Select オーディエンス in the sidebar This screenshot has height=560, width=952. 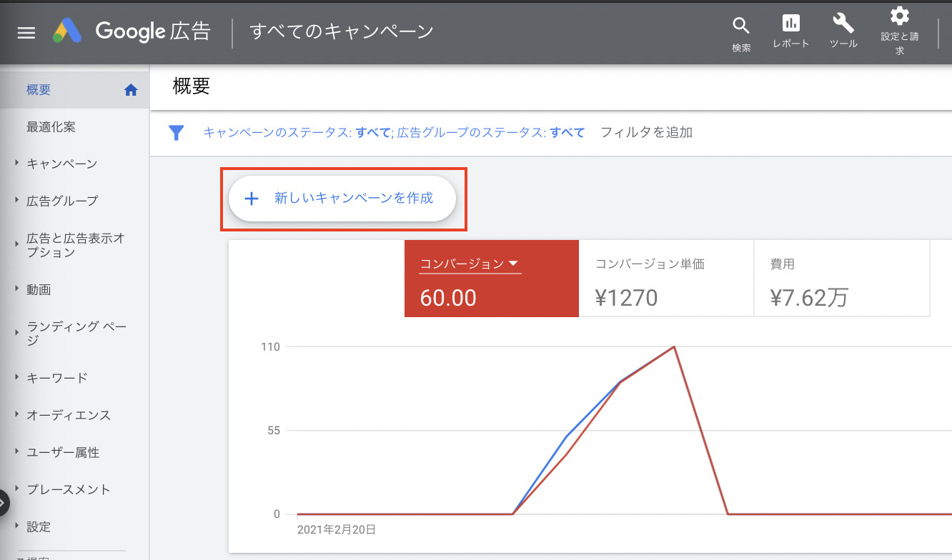click(68, 415)
